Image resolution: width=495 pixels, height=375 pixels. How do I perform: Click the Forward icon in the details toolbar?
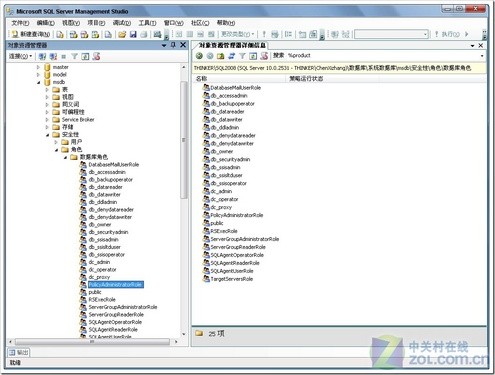[210, 56]
